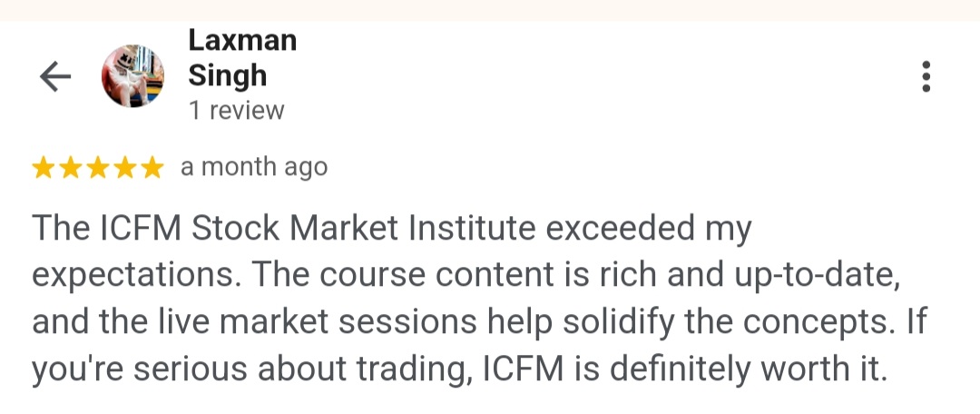The image size is (980, 414).
Task: Click the fourth yellow rating star
Action: pos(125,168)
